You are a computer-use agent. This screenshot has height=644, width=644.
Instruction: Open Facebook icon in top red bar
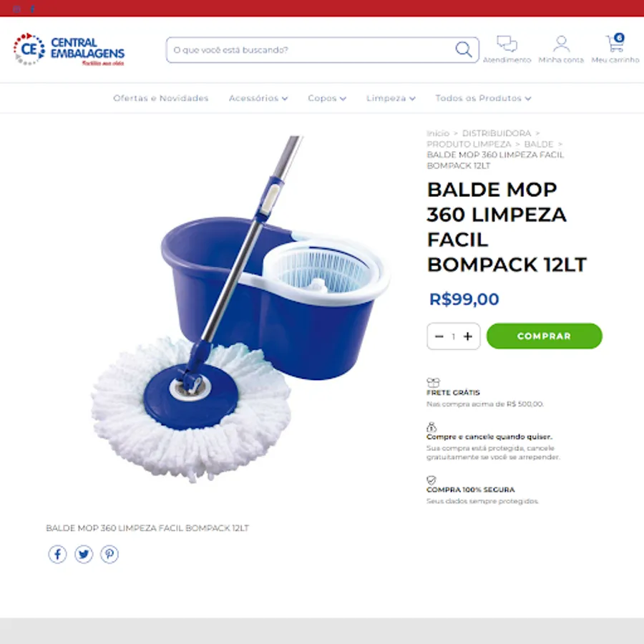[32, 9]
